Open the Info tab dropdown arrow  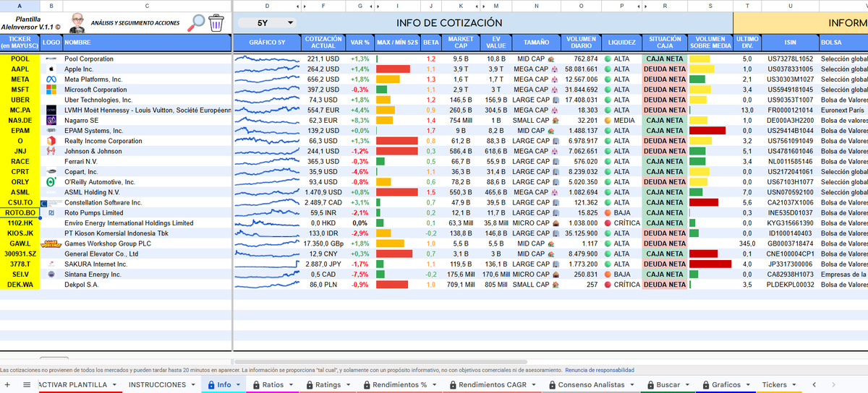pos(237,385)
